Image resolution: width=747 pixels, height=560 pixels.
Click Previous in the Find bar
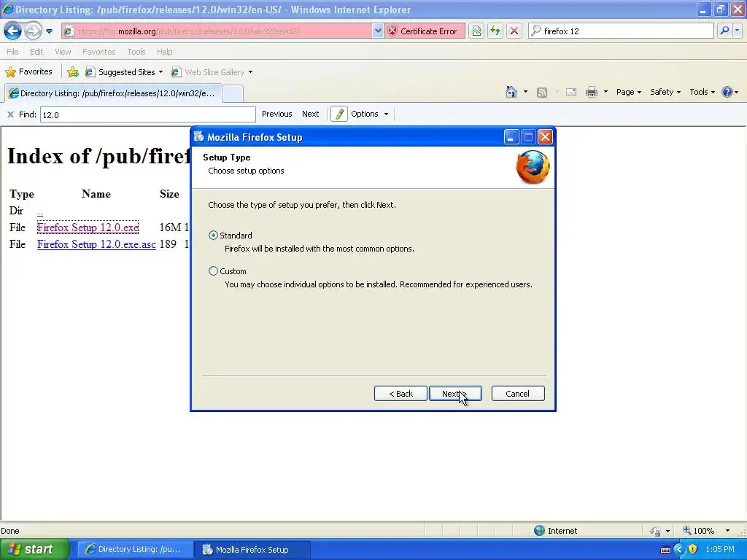276,114
